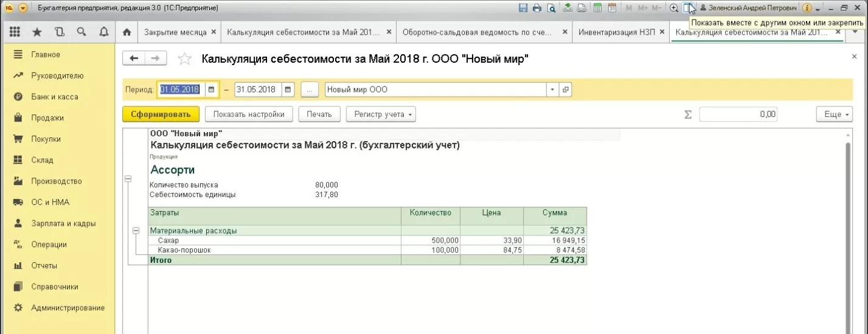Click the Save floppy disk icon

pos(523,8)
